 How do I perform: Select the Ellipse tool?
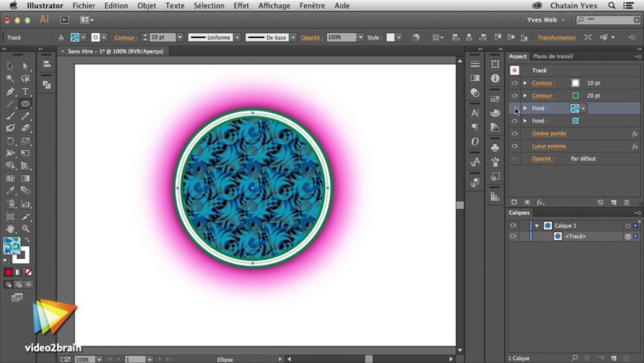click(x=25, y=104)
